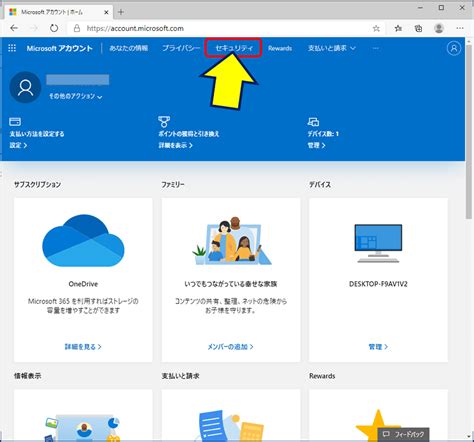This screenshot has width=474, height=442.
Task: Click 管理 link on DESKTOP-F9AV1V2 card
Action: pyautogui.click(x=378, y=347)
